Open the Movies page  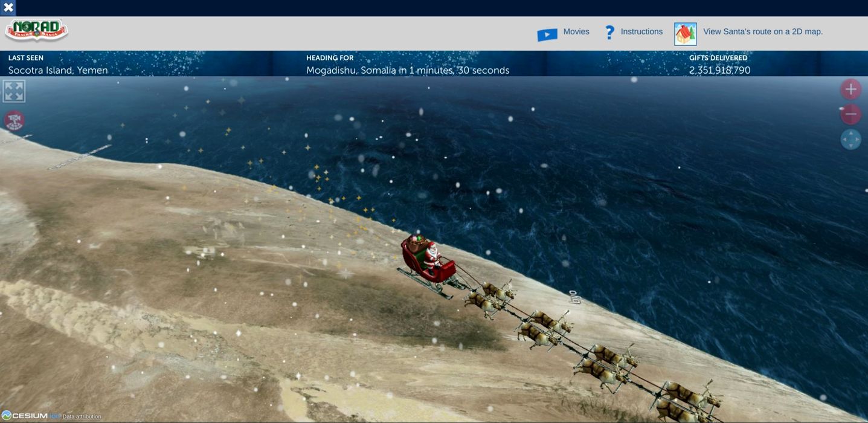[576, 31]
